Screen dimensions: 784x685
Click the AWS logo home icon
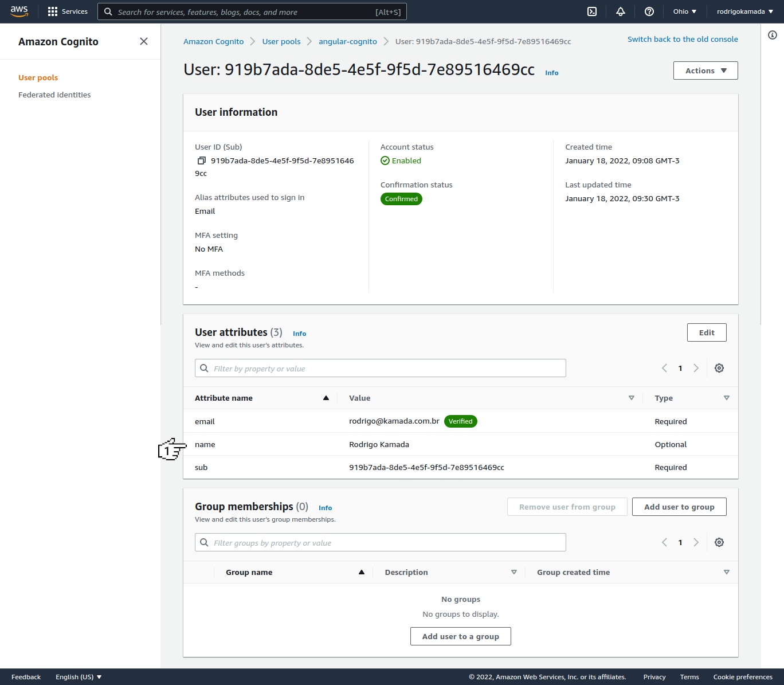19,11
